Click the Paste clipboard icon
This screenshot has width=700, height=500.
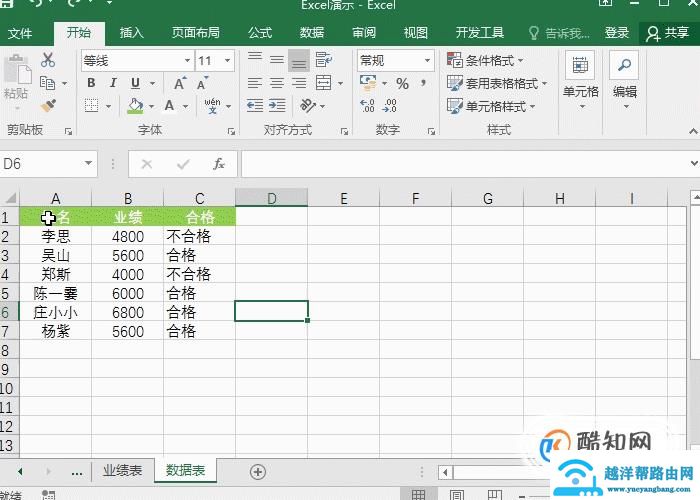pos(17,70)
